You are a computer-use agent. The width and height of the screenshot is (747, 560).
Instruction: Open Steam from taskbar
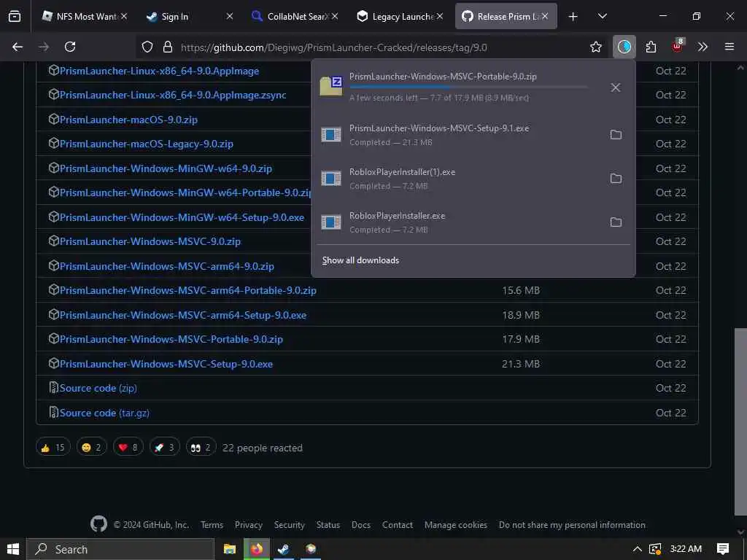pos(284,549)
